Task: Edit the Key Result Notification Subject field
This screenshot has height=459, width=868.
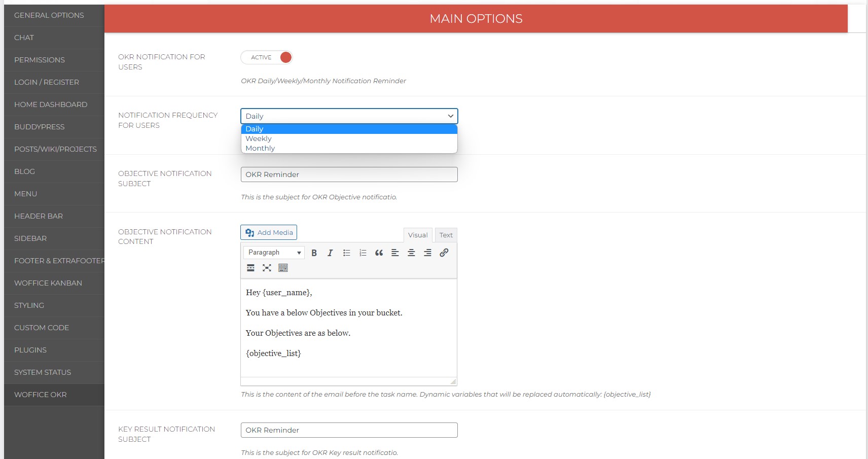Action: point(349,430)
